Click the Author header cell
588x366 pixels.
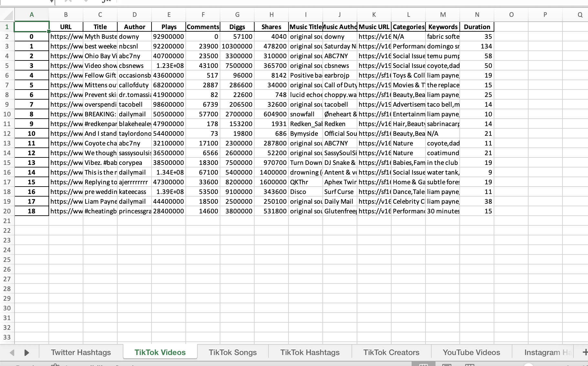(x=134, y=27)
